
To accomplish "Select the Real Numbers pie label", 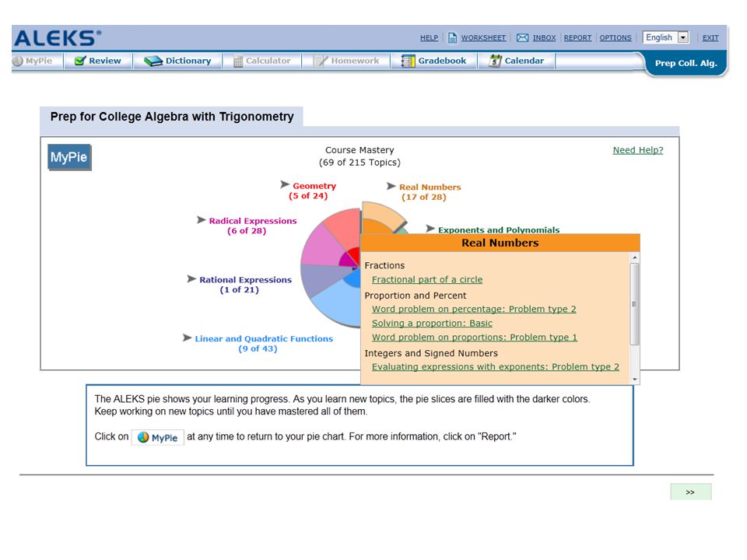I will click(430, 192).
